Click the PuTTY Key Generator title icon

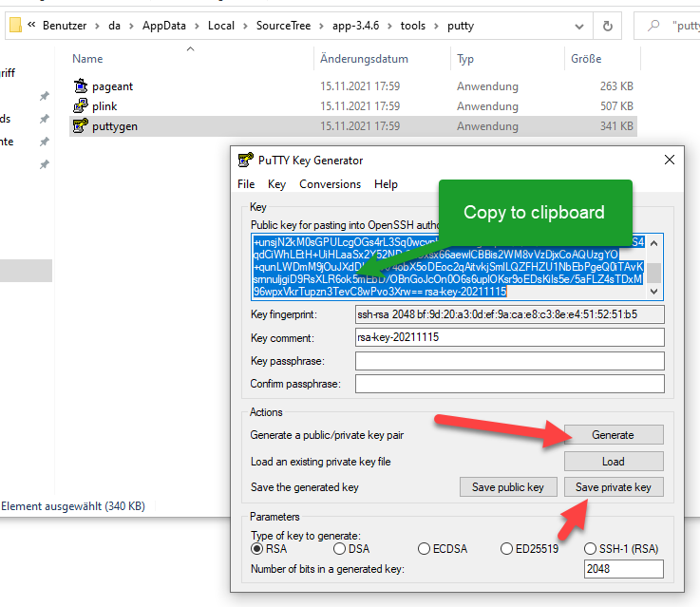pos(246,160)
